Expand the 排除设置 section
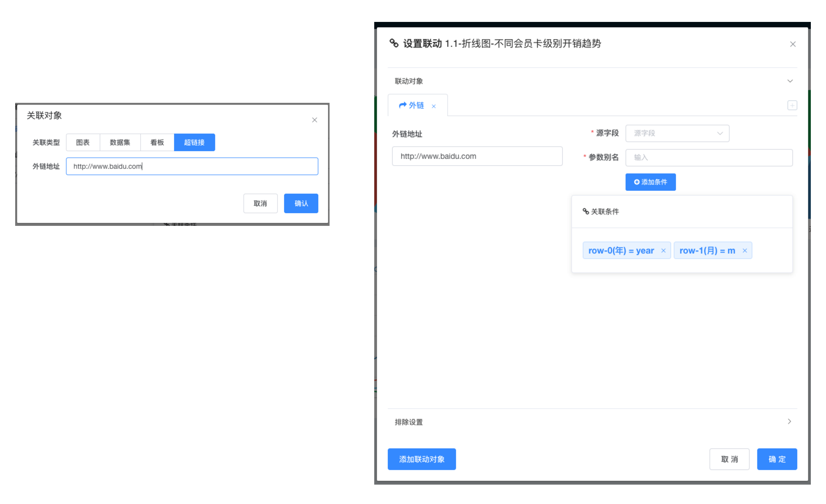 (x=789, y=421)
